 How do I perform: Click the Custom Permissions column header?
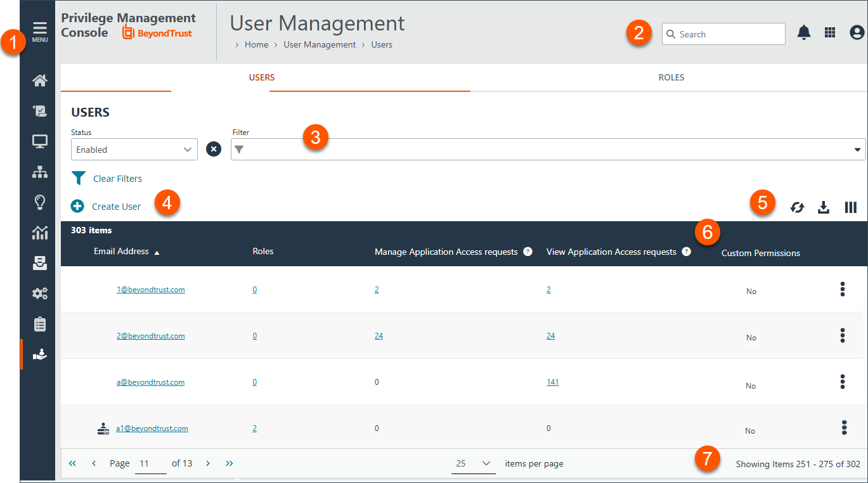click(x=761, y=253)
